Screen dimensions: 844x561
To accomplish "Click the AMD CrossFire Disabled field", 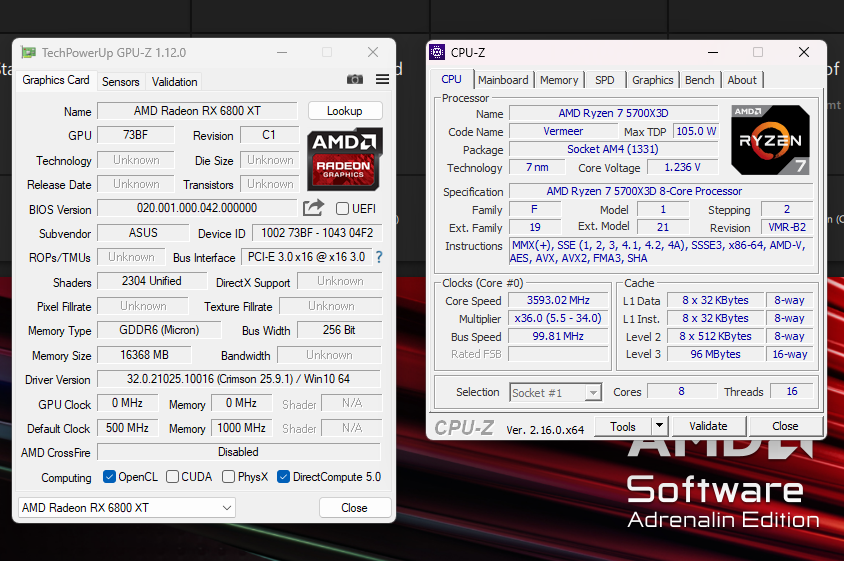I will [x=238, y=452].
